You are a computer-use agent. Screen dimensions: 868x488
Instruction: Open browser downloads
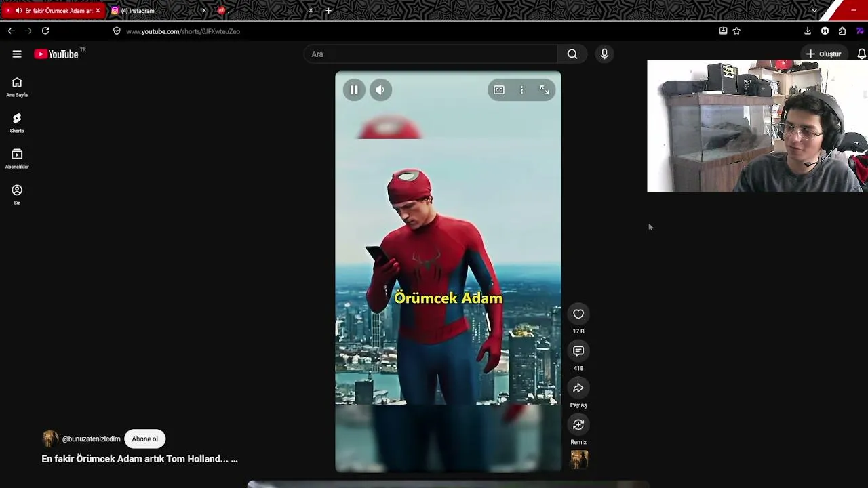(808, 31)
